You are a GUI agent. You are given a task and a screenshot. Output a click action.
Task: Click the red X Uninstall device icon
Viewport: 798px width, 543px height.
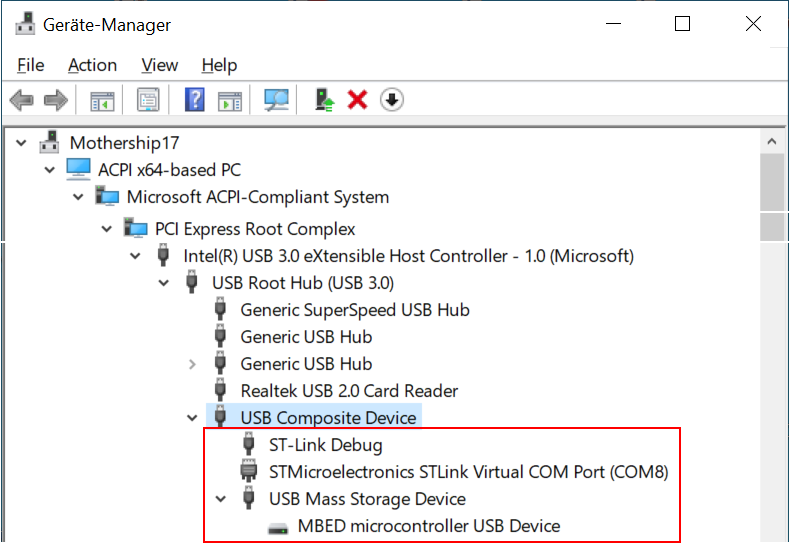click(x=357, y=100)
